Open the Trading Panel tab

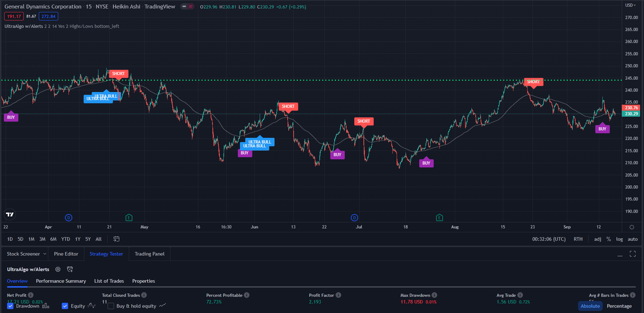tap(150, 254)
